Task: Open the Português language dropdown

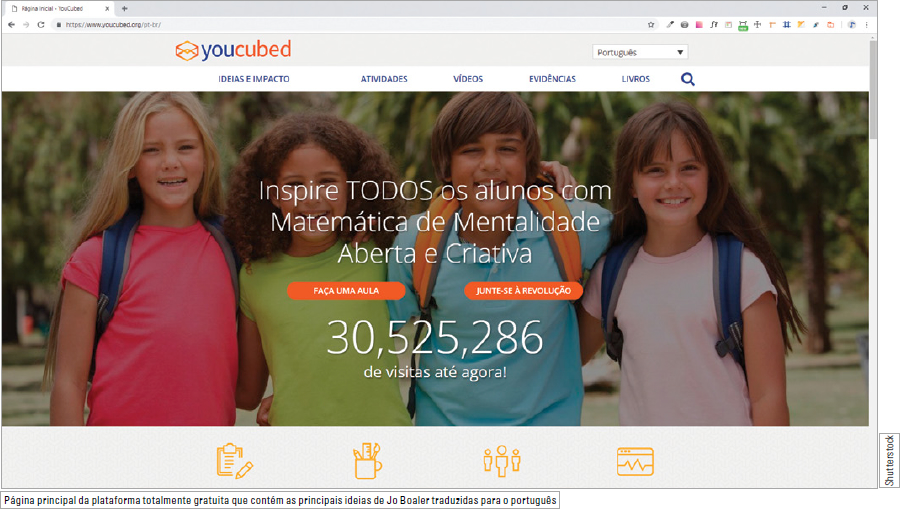Action: [x=640, y=52]
